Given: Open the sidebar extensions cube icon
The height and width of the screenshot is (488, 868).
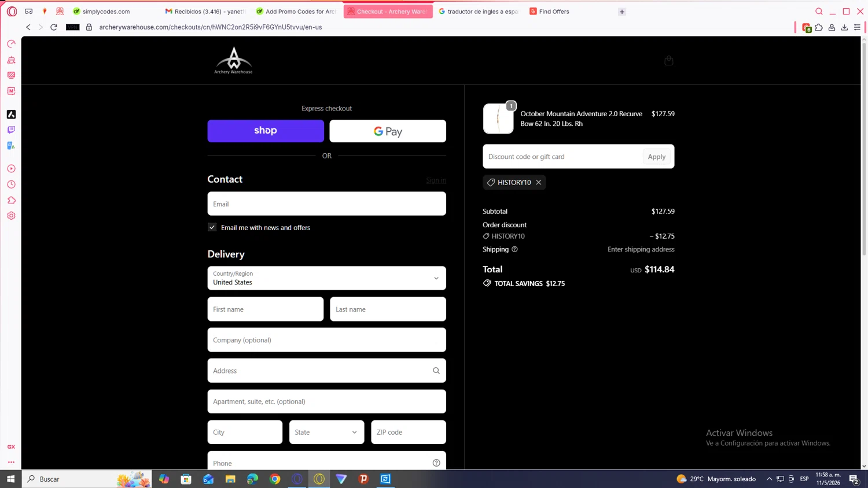Looking at the screenshot, I should point(11,200).
